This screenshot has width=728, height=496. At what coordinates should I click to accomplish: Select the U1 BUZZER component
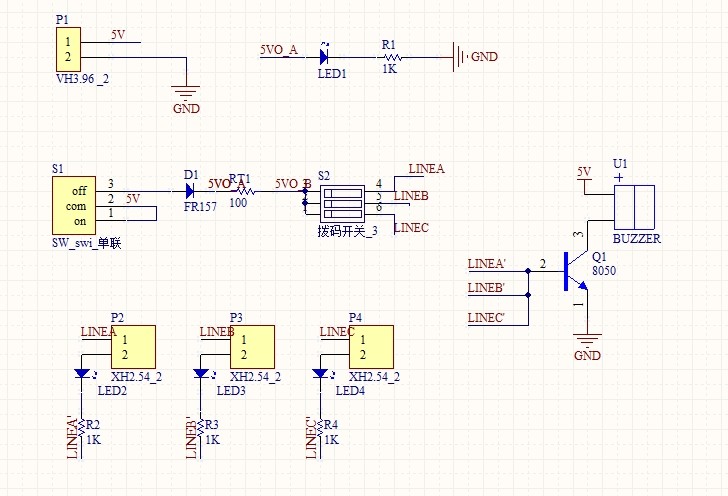coord(634,207)
